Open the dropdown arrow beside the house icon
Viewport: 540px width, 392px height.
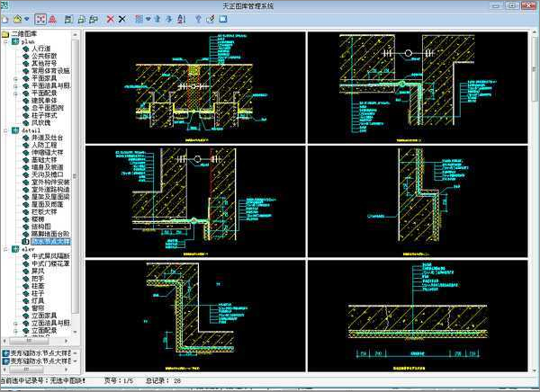point(26,19)
